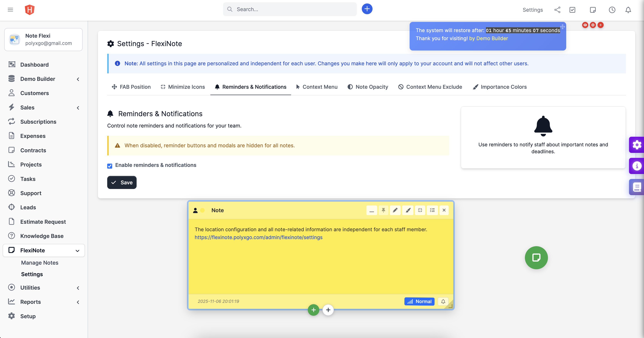Expand the Demo Builder sidebar menu
Viewport: 644px width, 338px height.
click(44, 79)
